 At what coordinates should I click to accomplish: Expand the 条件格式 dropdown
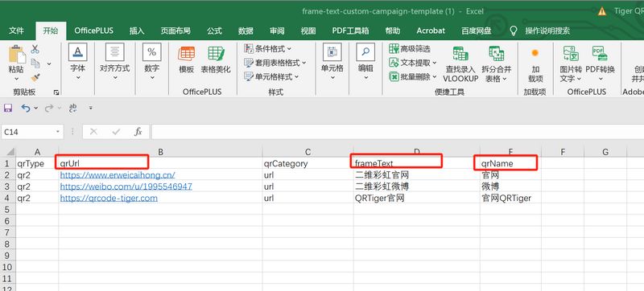coord(289,49)
